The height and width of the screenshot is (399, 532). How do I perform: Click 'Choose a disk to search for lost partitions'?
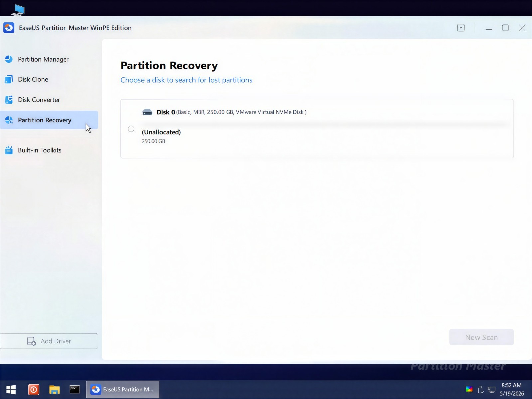[x=186, y=80]
